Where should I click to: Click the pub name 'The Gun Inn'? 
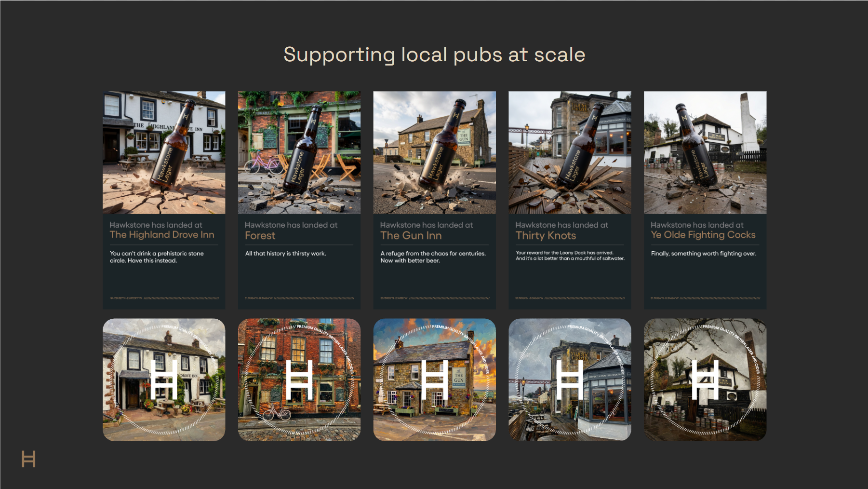411,235
